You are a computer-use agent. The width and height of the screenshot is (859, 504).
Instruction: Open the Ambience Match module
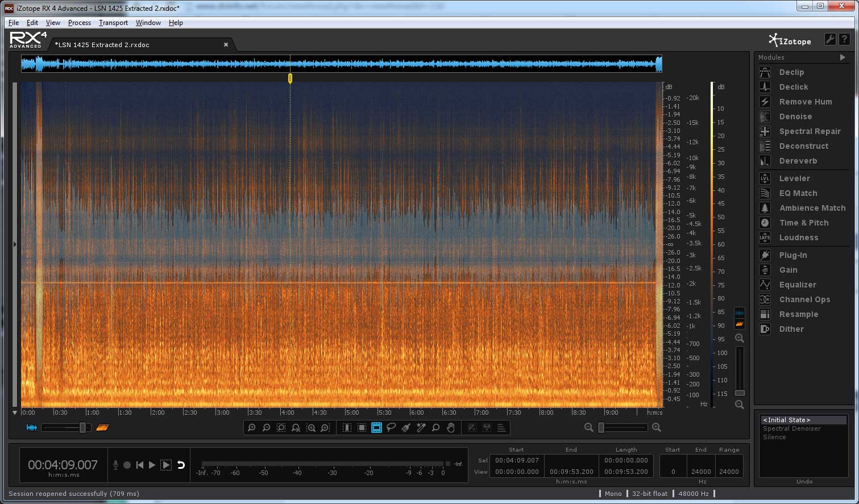coord(812,208)
